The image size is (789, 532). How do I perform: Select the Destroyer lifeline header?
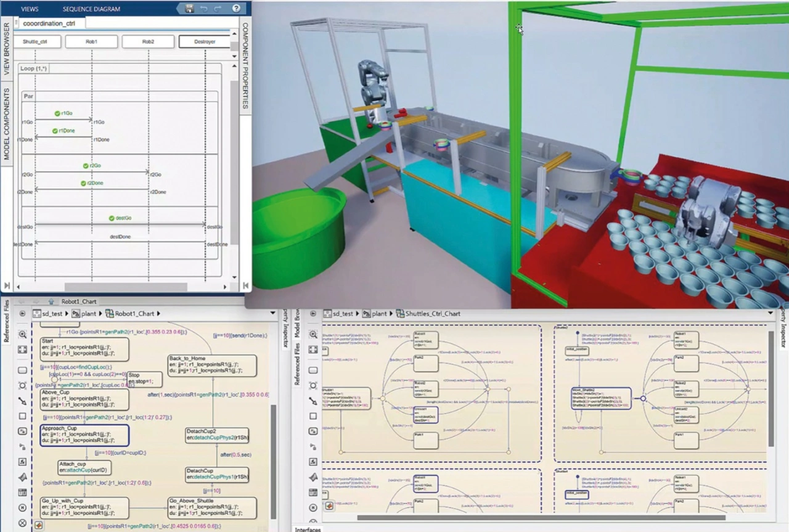[x=204, y=42]
